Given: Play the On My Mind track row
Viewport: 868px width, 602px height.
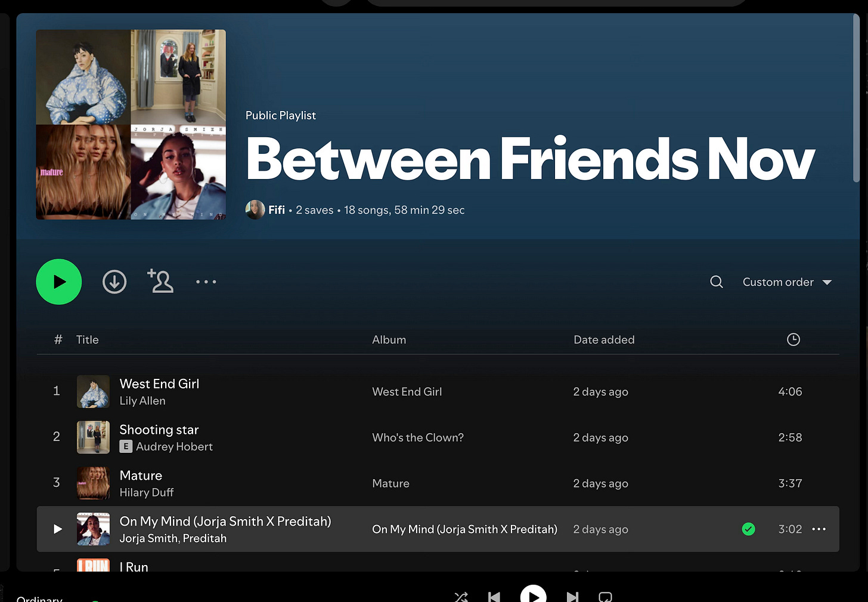Looking at the screenshot, I should pos(58,529).
